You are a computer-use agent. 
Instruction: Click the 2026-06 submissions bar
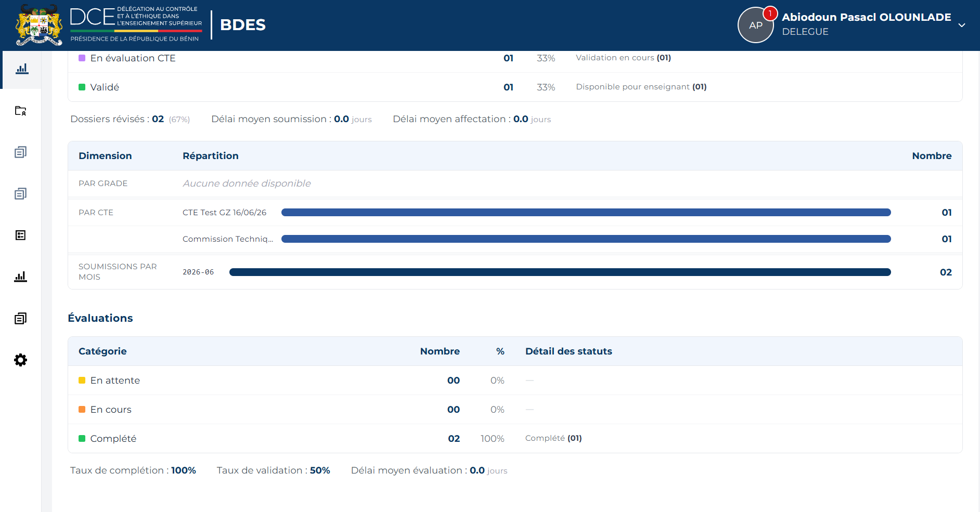pos(560,272)
